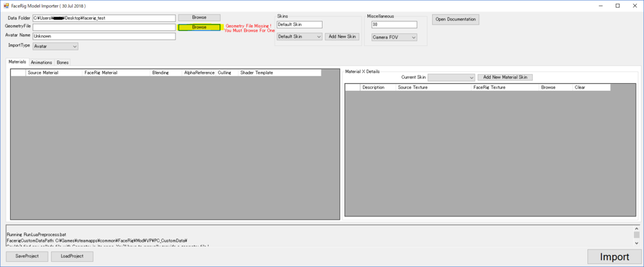Viewport: 644px width, 267px height.
Task: Click the FacerigCustomDataPath log line
Action: point(97,241)
